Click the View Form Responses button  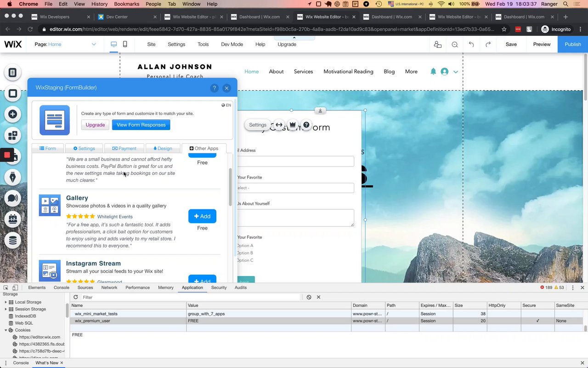[141, 125]
